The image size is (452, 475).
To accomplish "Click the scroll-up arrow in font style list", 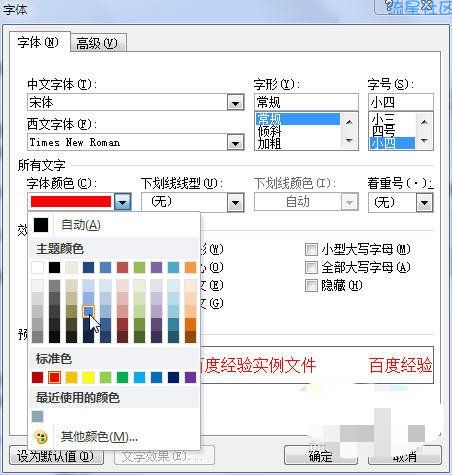I will (349, 122).
